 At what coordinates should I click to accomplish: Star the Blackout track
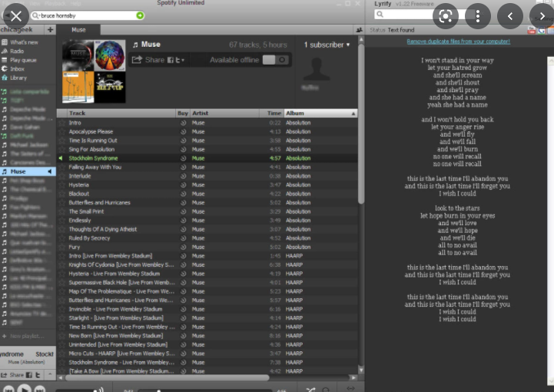pyautogui.click(x=62, y=194)
